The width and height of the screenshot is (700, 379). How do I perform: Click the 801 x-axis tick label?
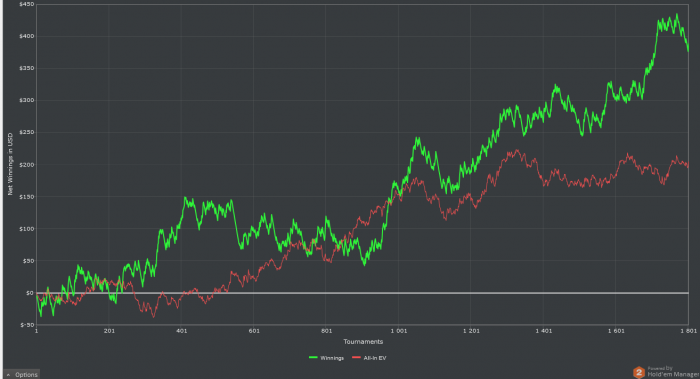(x=326, y=331)
